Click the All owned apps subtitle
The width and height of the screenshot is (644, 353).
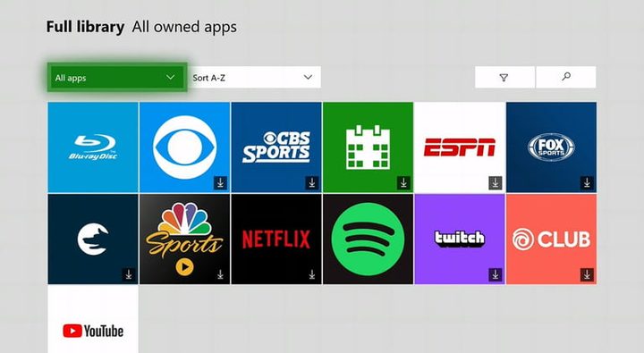[184, 27]
